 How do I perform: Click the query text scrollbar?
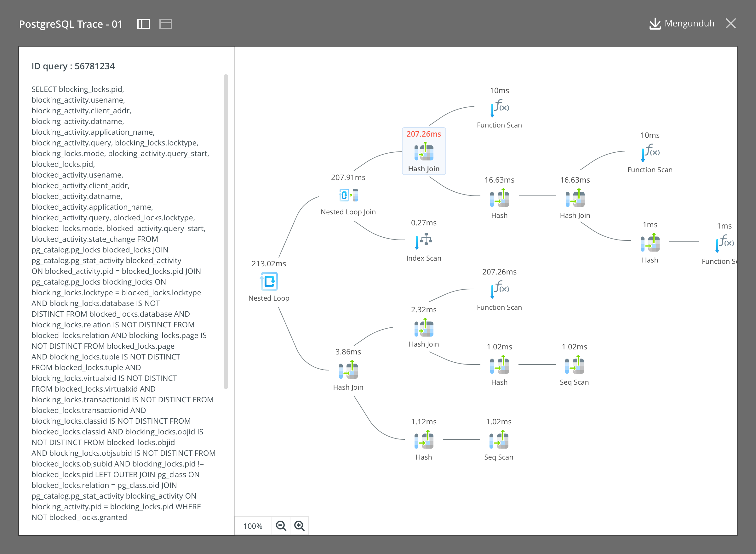226,231
